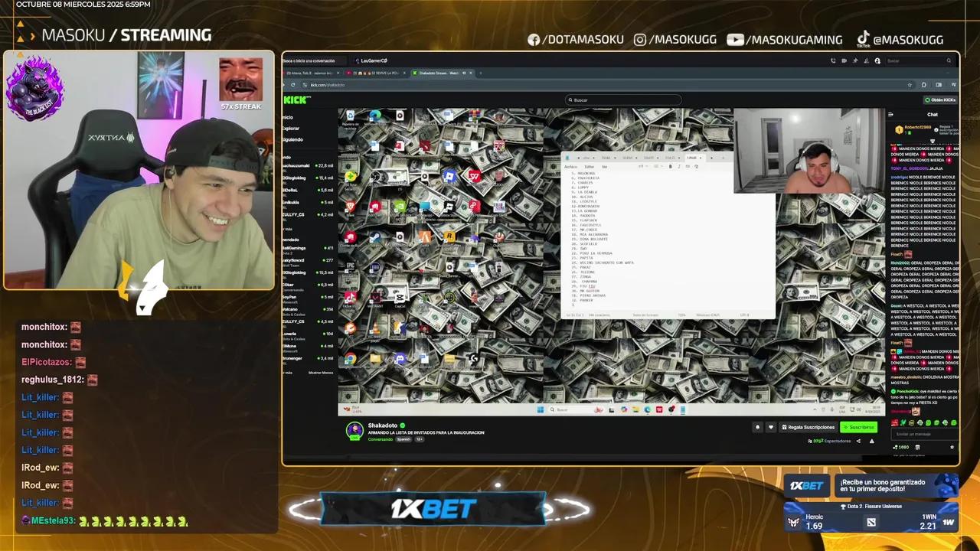Collapse the Kick chat panel using the arrow icon
980x551 pixels.
click(x=890, y=115)
